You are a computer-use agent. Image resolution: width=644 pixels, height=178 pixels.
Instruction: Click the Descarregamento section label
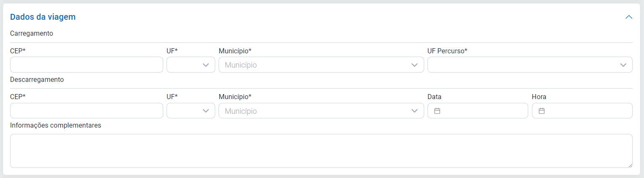coord(37,79)
